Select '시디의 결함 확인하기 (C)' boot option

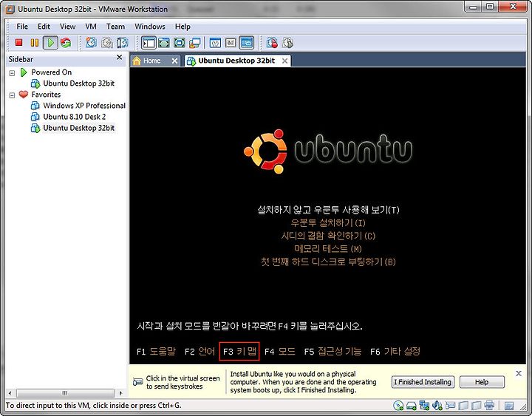[x=328, y=236]
